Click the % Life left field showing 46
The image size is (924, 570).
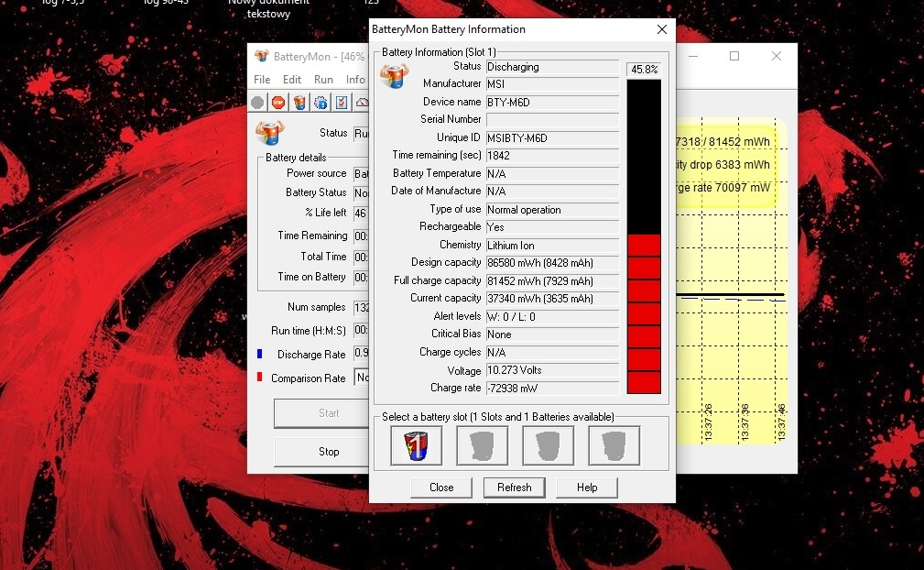point(361,213)
